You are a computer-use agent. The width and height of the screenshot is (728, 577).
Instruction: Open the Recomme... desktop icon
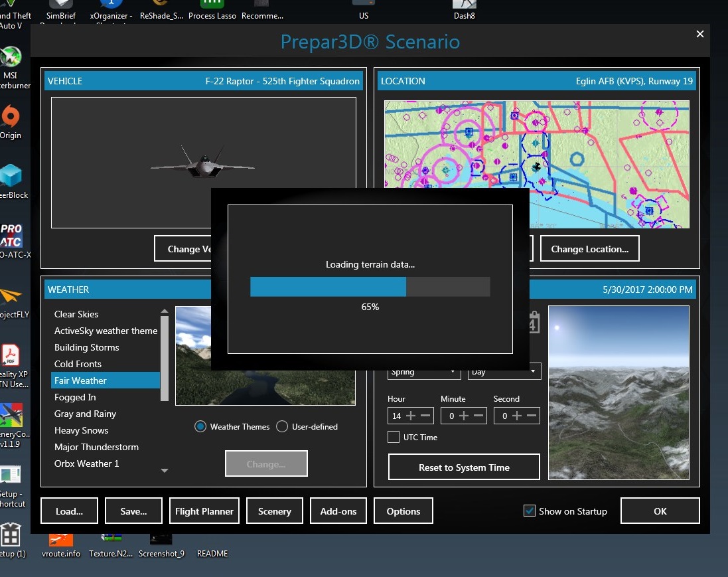coord(262,10)
